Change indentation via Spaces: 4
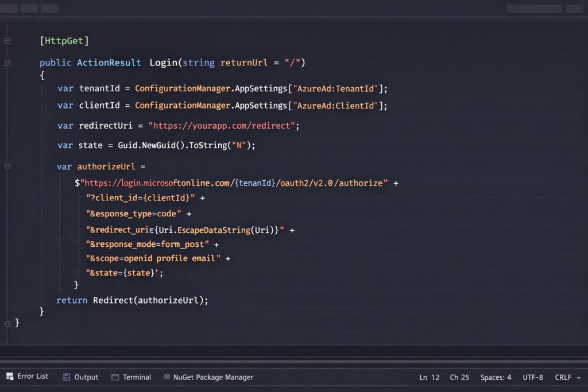 click(x=496, y=377)
